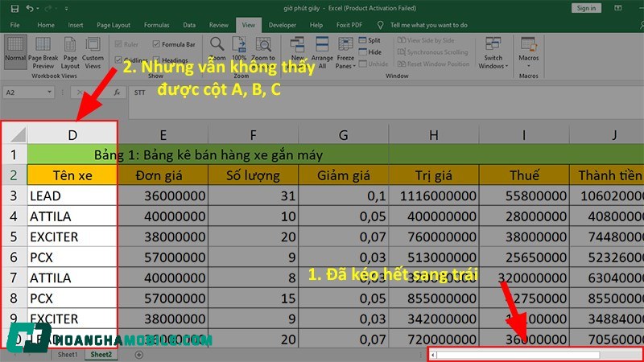Screen dimensions: 644x362
Task: Toggle the Gridlines checkbox
Action: coord(118,60)
